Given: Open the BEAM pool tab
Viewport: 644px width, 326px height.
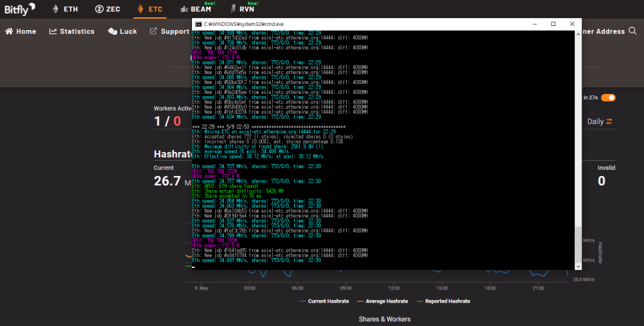Looking at the screenshot, I should pos(196,9).
